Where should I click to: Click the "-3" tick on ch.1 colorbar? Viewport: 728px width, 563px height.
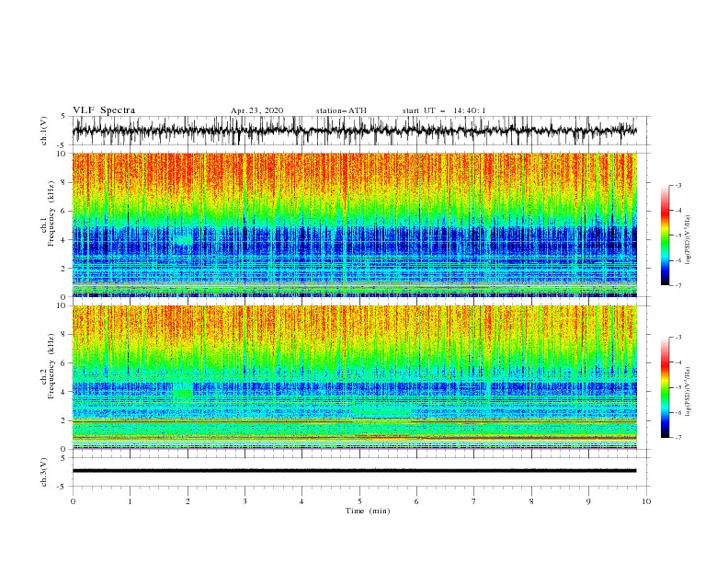677,185
